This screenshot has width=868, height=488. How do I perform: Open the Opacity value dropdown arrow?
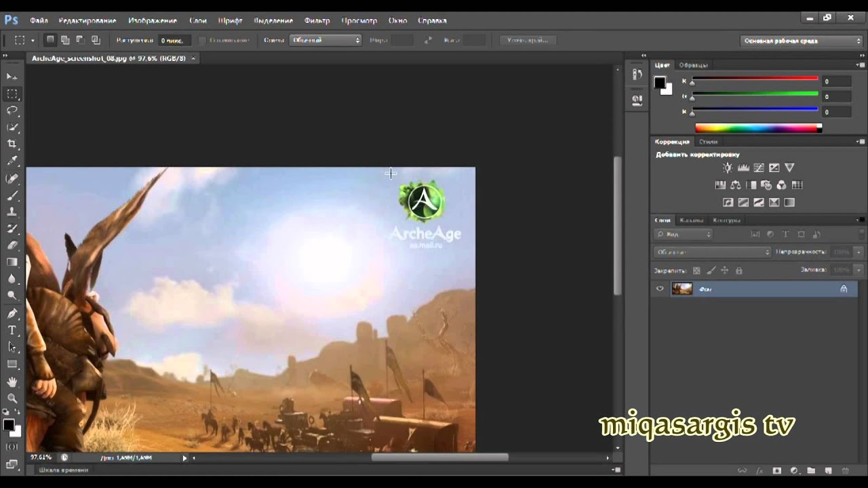(859, 251)
